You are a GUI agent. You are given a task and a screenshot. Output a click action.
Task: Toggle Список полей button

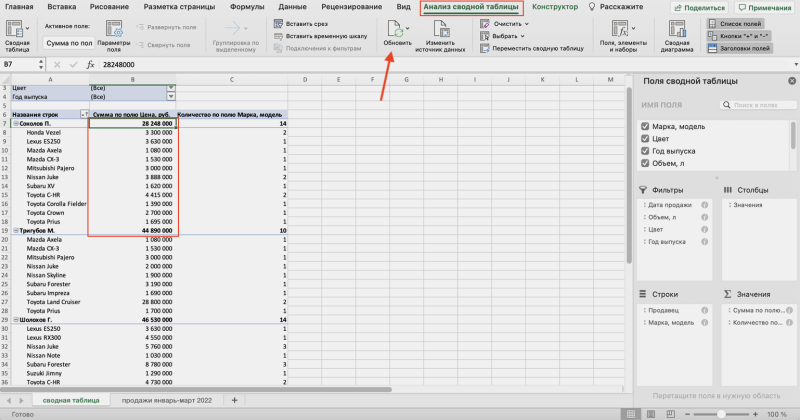point(735,23)
